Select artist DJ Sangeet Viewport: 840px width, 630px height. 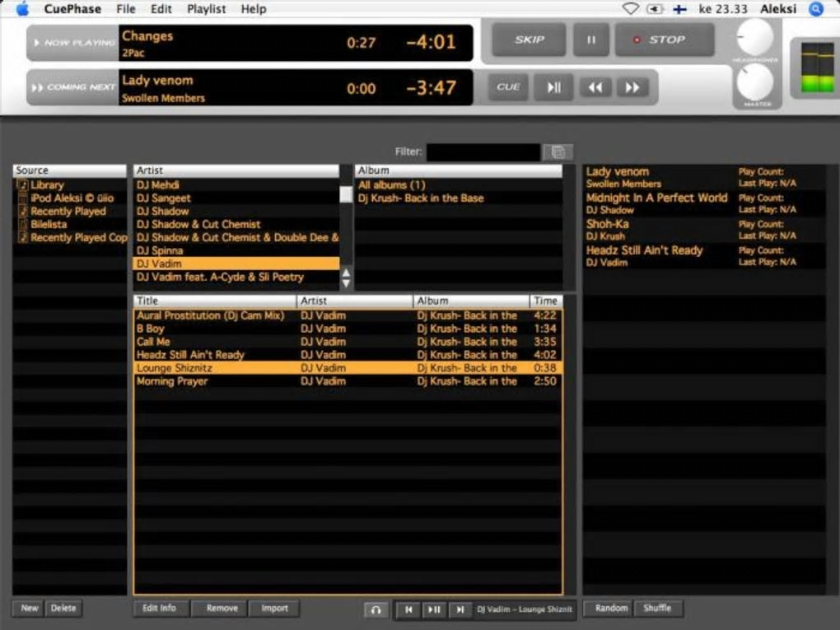[236, 198]
